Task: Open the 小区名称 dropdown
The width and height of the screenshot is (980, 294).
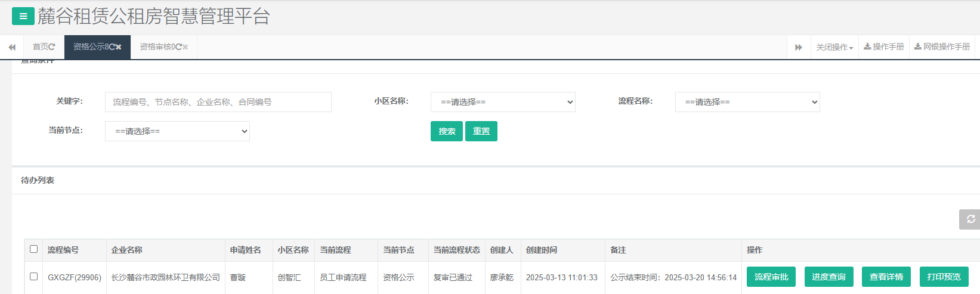Action: [503, 102]
